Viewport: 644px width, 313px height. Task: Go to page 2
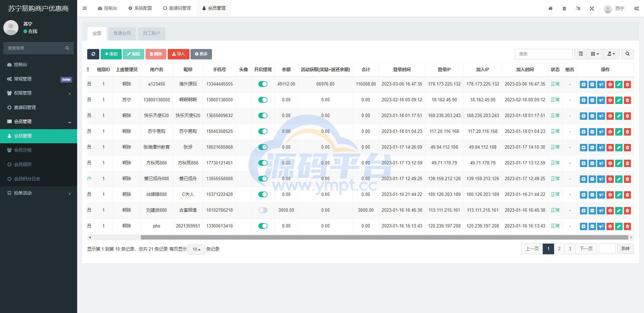(559, 249)
